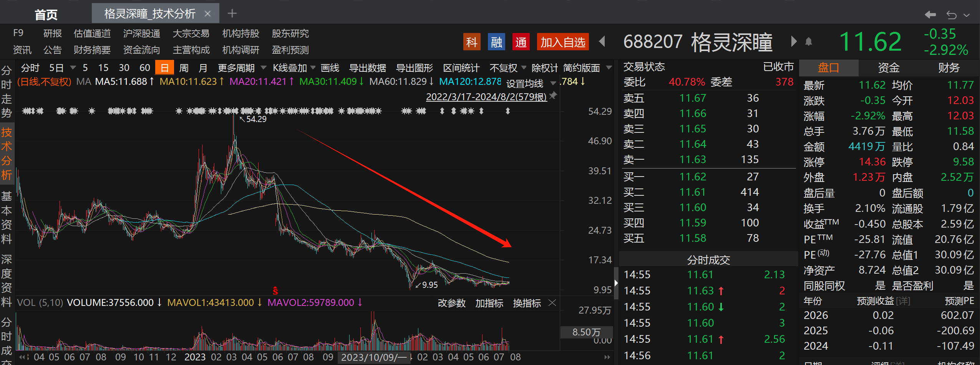Close the VOL indicator panel
Screen dimensions: 980x365
[x=552, y=303]
